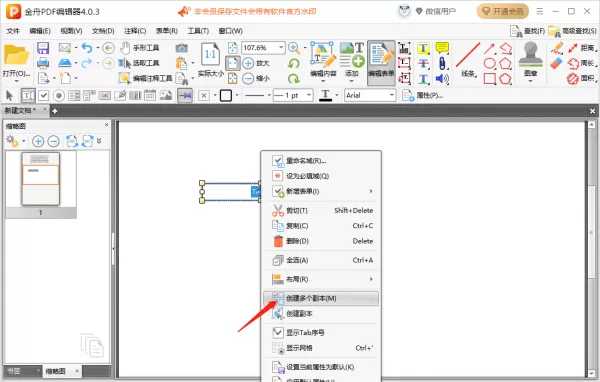Collapse the left sidebar via splitter handle
The width and height of the screenshot is (600, 382).
click(x=113, y=248)
